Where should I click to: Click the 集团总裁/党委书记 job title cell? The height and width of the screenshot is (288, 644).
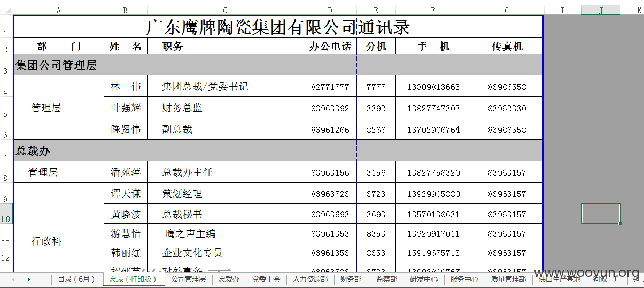click(226, 86)
